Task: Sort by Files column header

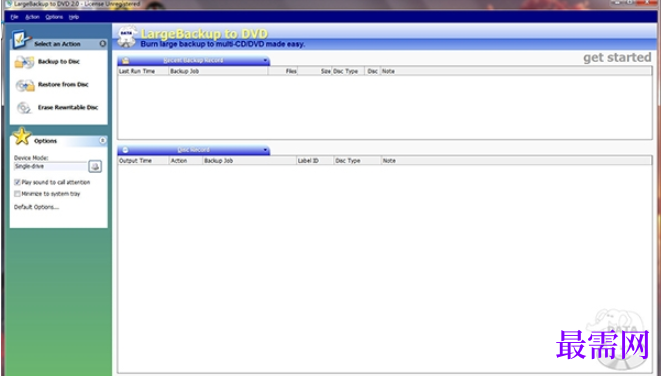Action: [283, 71]
